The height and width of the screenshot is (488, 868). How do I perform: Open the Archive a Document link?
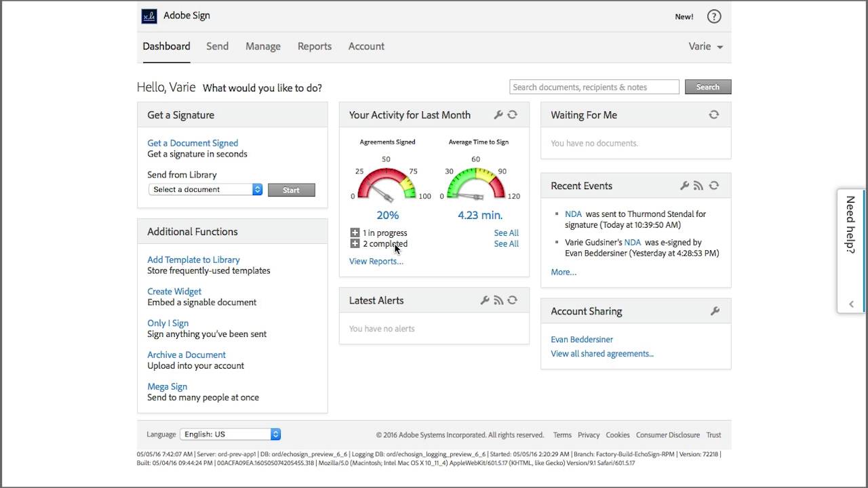pyautogui.click(x=186, y=354)
